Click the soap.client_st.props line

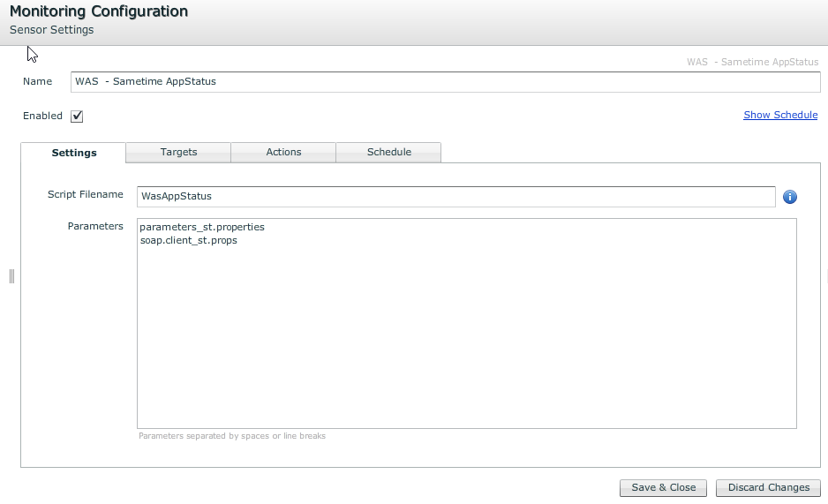coord(189,240)
